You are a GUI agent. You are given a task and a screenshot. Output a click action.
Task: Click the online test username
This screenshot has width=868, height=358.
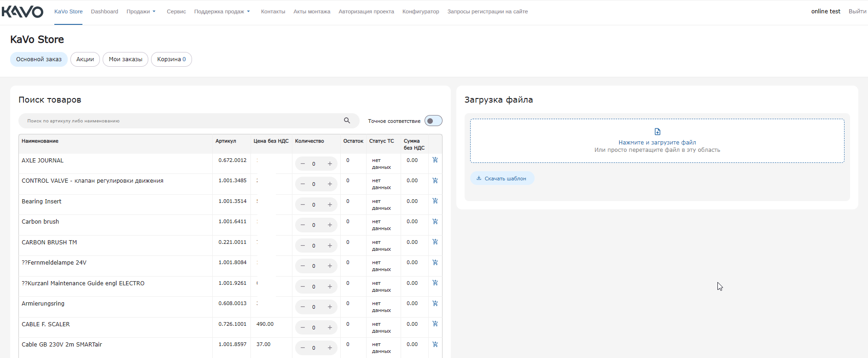pyautogui.click(x=826, y=12)
